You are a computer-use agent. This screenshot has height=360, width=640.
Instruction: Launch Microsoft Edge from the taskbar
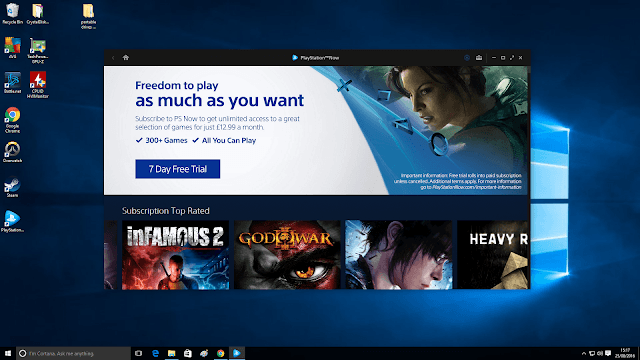[156, 353]
